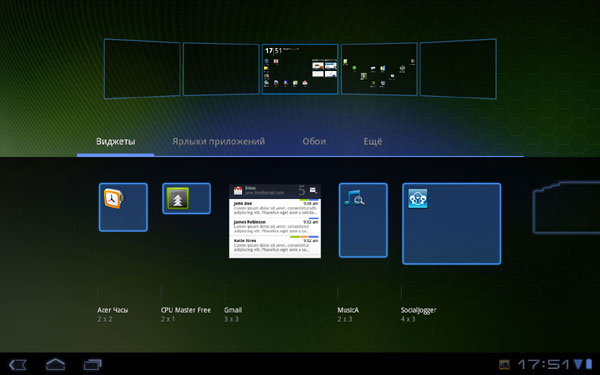Add the SocialJogger widget
This screenshot has width=600, height=375.
pyautogui.click(x=452, y=223)
